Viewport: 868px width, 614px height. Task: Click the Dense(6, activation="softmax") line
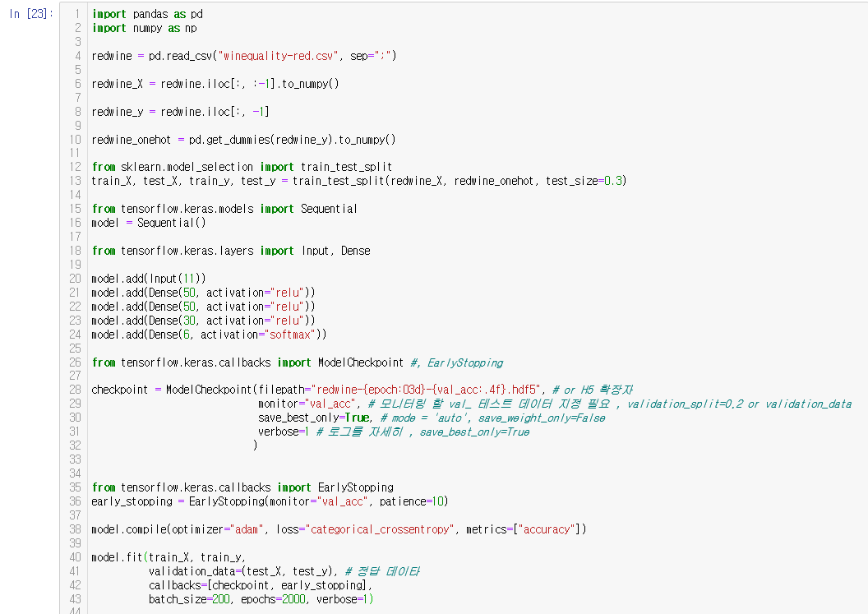pos(210,335)
